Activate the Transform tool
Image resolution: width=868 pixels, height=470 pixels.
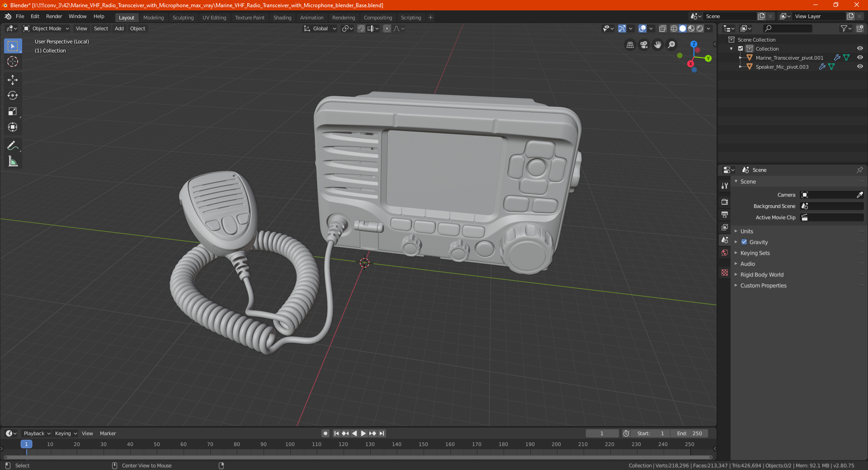tap(13, 127)
